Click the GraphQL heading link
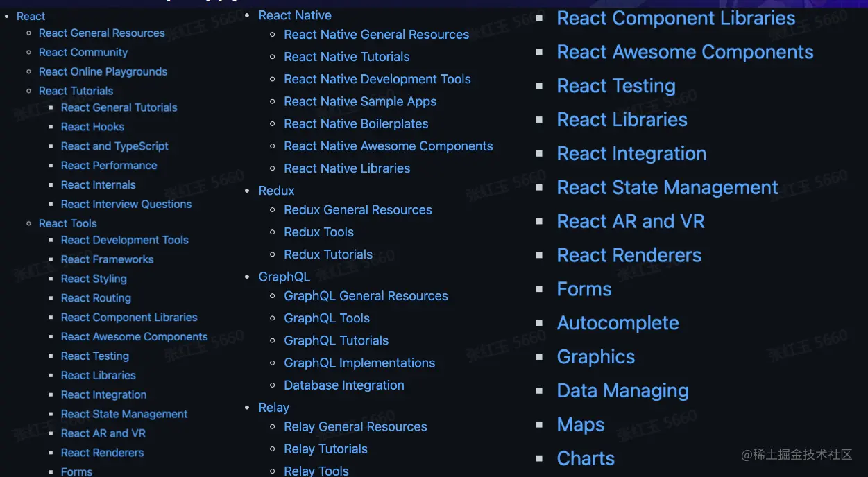 tap(284, 277)
